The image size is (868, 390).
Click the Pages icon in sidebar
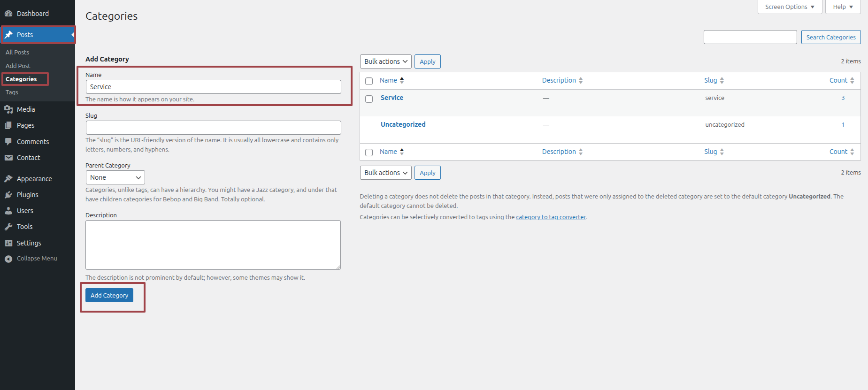click(x=8, y=125)
